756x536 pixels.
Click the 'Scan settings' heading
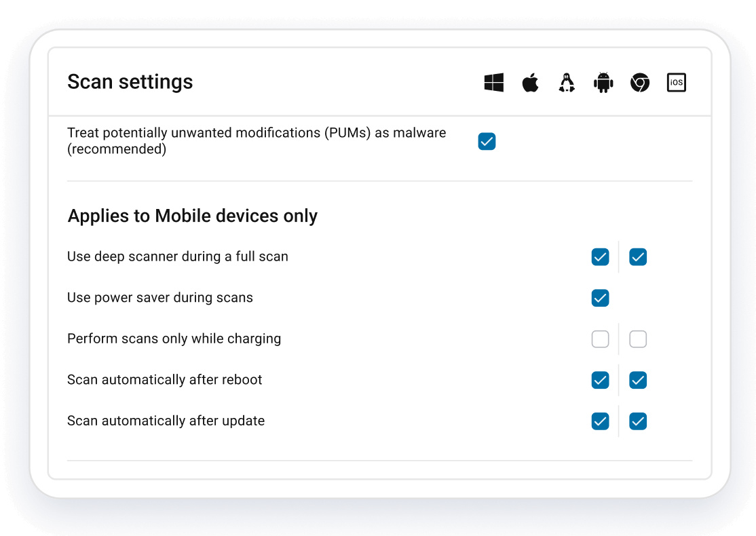(x=130, y=81)
